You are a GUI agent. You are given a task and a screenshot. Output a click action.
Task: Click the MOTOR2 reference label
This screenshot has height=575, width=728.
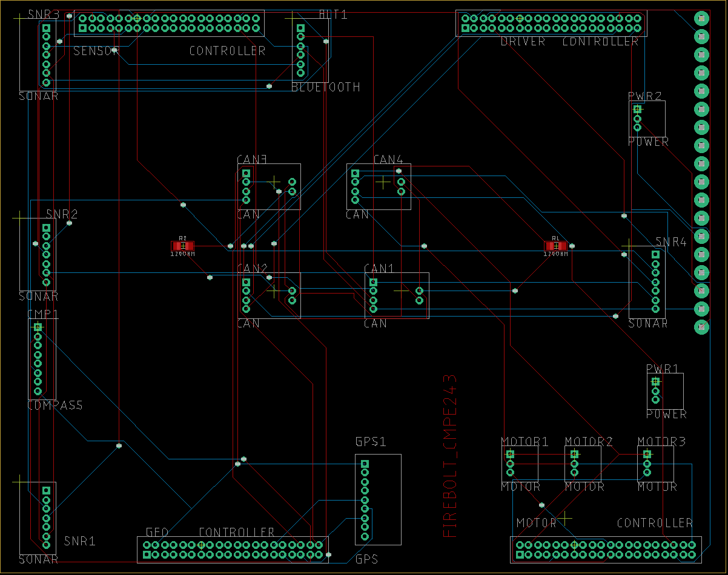(x=589, y=441)
